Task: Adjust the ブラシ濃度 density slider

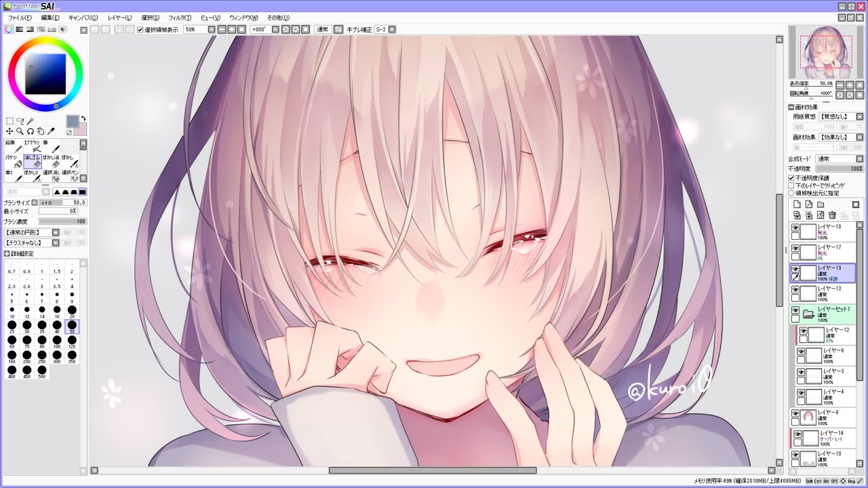Action: coord(63,222)
